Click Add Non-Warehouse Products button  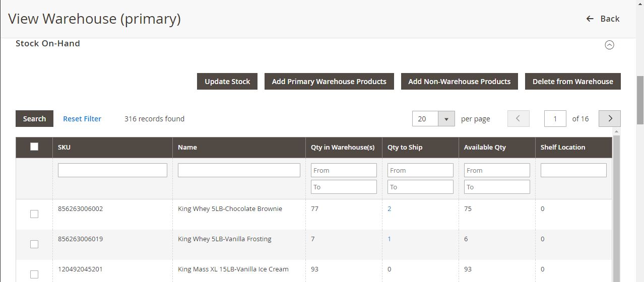(460, 82)
